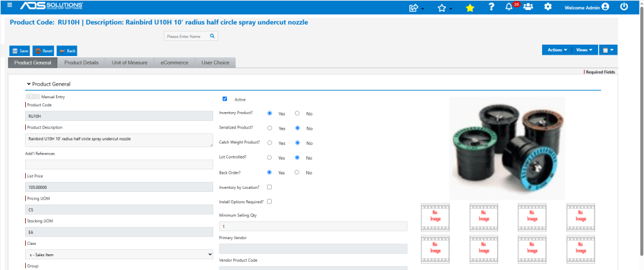Open the Class dropdown
The image size is (644, 270).
pos(119,254)
